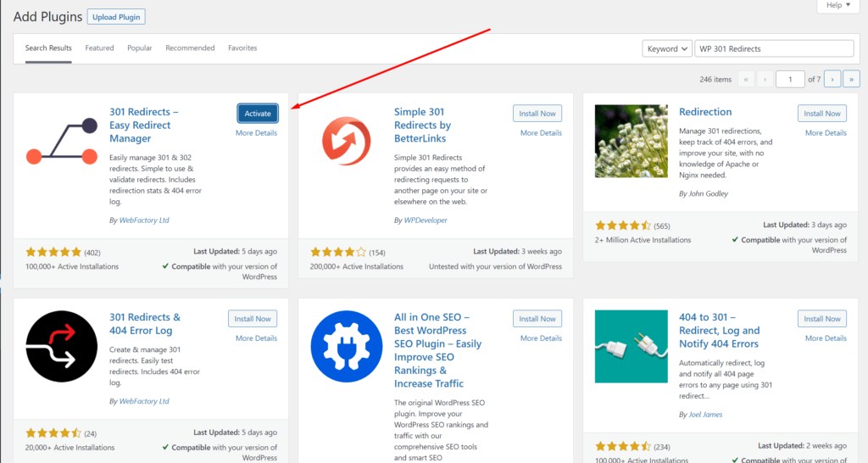
Task: Open WebFactory Ltd author link under Easy Redirect Manager
Action: tap(144, 220)
